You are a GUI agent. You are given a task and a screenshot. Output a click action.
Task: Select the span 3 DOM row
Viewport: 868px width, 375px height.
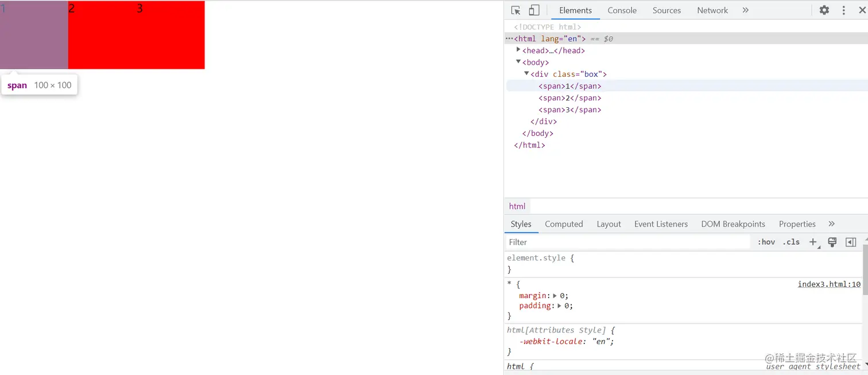[687, 110]
